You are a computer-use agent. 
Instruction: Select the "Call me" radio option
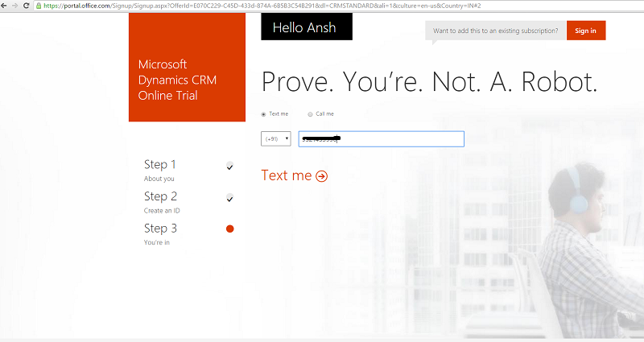point(310,114)
